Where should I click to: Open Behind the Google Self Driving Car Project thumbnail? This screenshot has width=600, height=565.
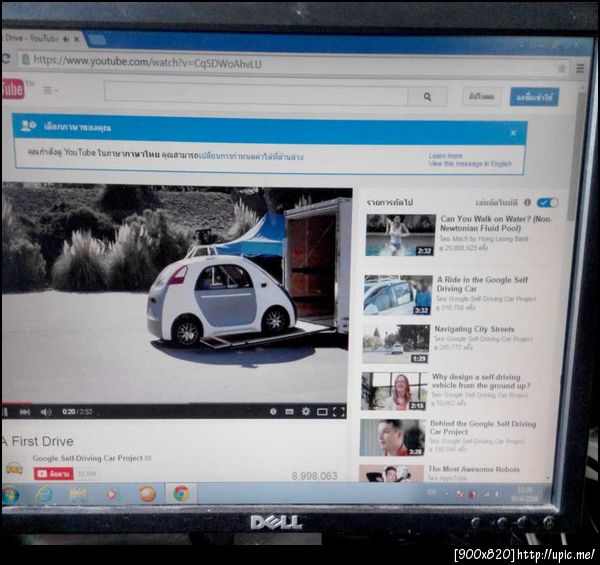point(392,437)
